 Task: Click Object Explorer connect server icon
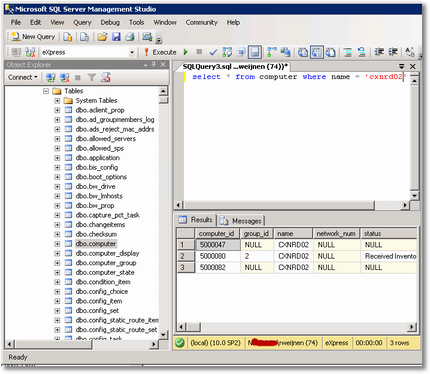click(51, 77)
